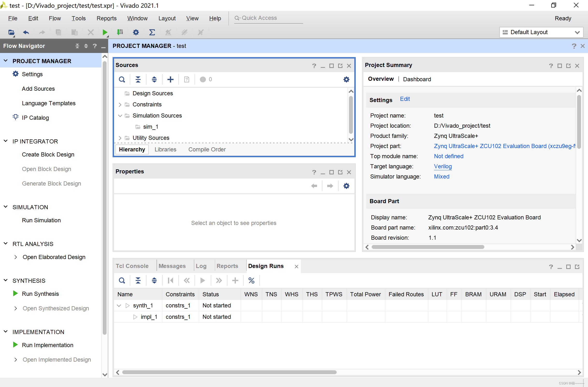Open the Reports menu
588x387 pixels.
107,18
